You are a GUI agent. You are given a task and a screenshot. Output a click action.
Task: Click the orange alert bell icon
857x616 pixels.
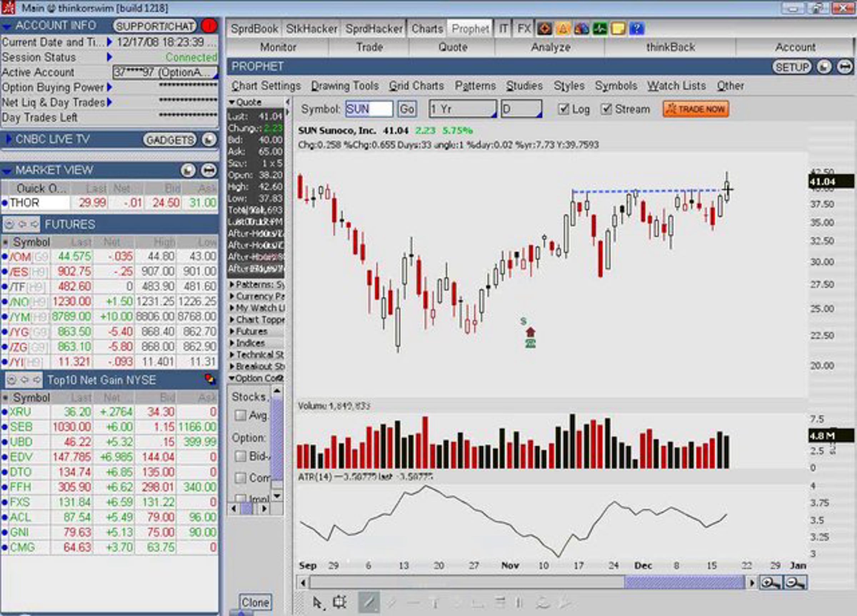click(563, 28)
